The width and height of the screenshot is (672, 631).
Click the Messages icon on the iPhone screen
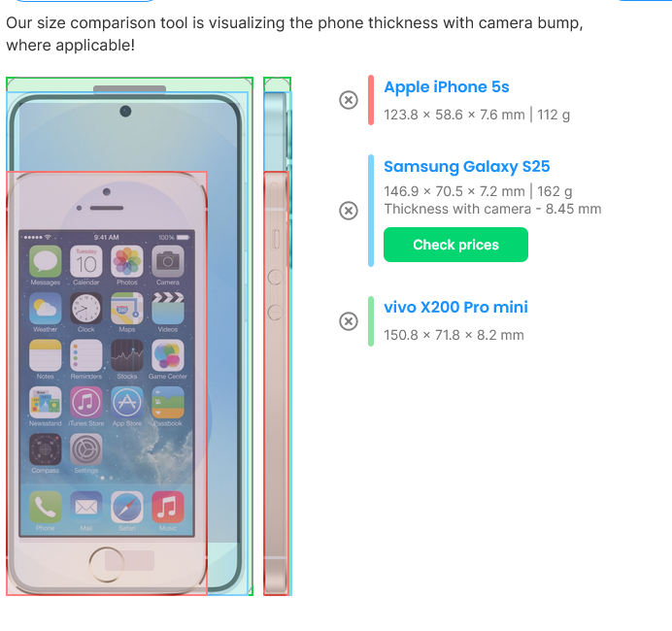pyautogui.click(x=46, y=261)
